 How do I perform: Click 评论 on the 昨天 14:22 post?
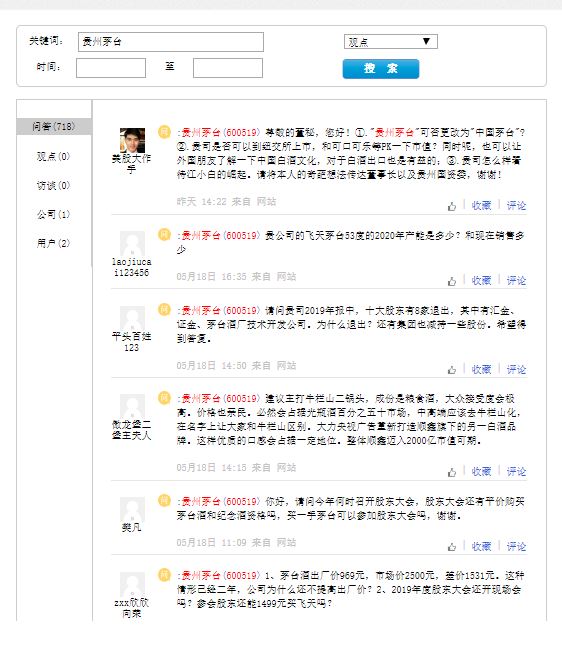(x=516, y=205)
